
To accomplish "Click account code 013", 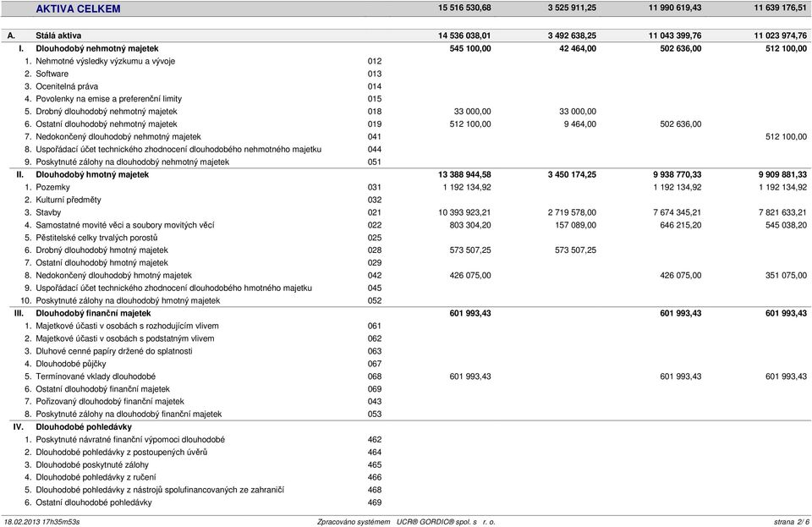I will pos(375,74).
